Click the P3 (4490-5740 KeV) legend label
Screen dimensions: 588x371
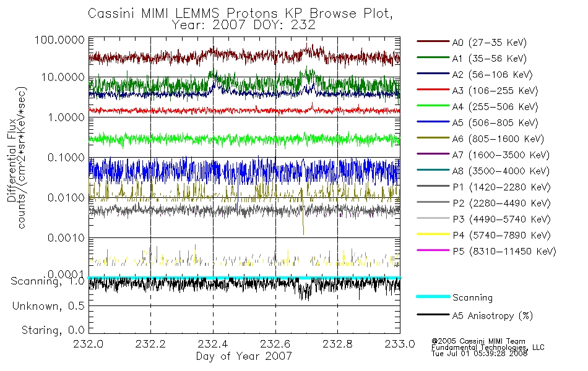pos(501,220)
